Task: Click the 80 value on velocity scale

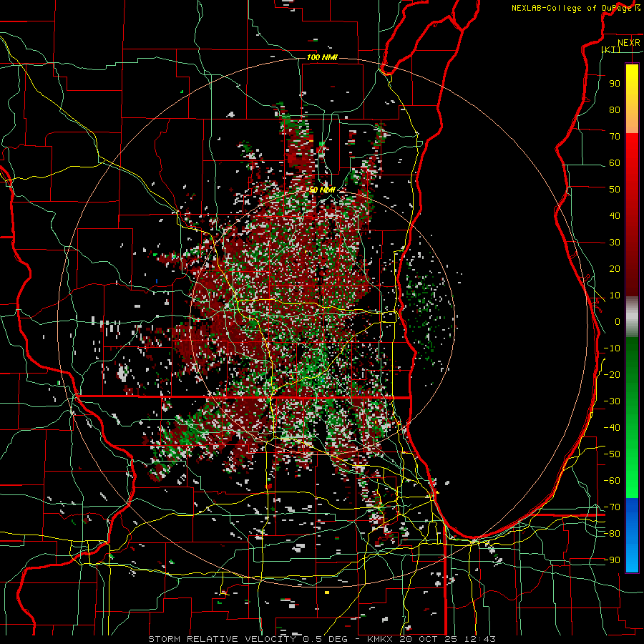Action: pos(615,110)
